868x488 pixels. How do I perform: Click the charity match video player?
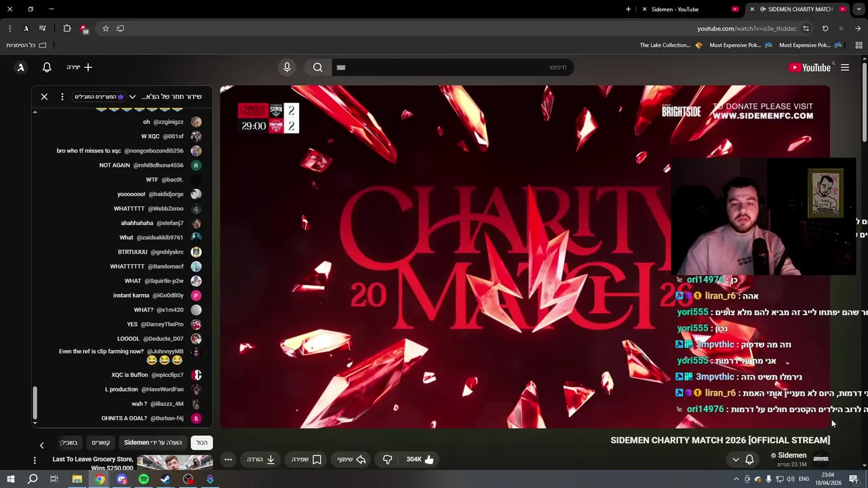[525, 257]
